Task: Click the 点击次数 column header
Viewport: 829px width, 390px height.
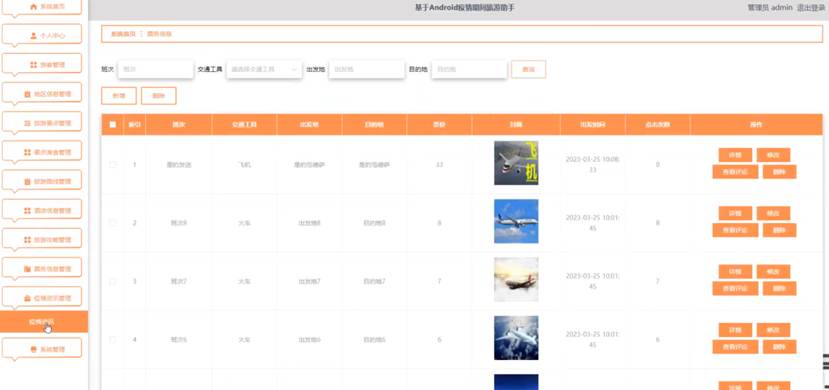Action: pos(657,125)
